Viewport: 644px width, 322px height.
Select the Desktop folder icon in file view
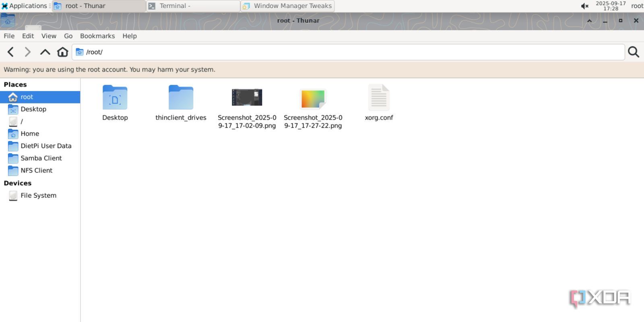(x=115, y=97)
